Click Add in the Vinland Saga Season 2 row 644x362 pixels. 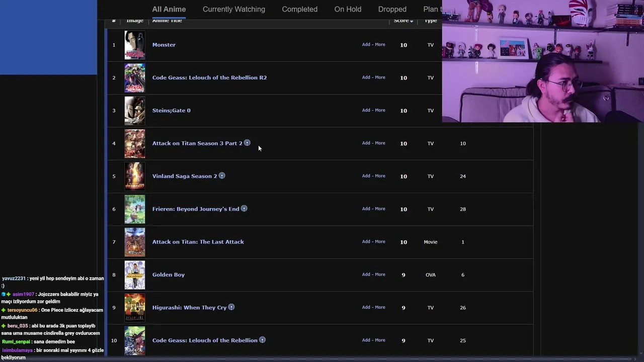click(366, 176)
